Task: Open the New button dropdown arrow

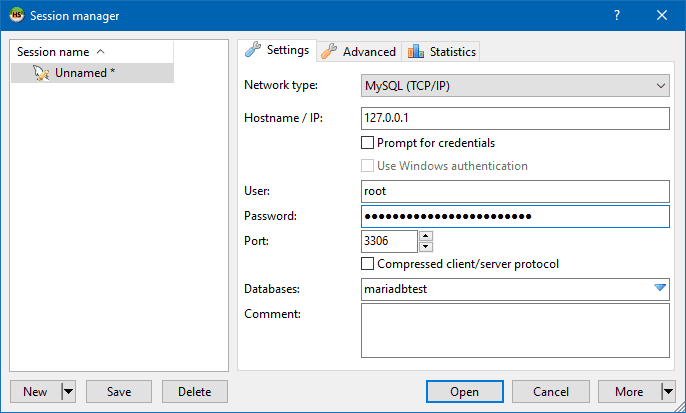Action: 68,392
